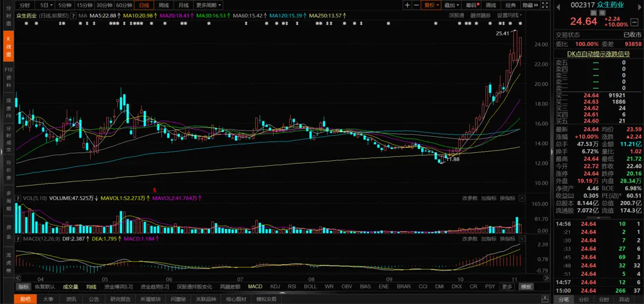Image resolution: width=644 pixels, height=304 pixels.
Task: Switch sub-indicator to RSI
Action: pos(292,287)
